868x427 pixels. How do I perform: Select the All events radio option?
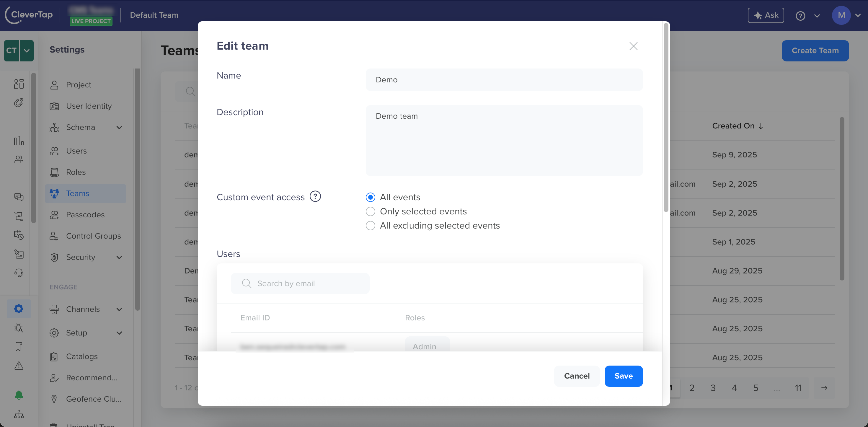click(370, 197)
